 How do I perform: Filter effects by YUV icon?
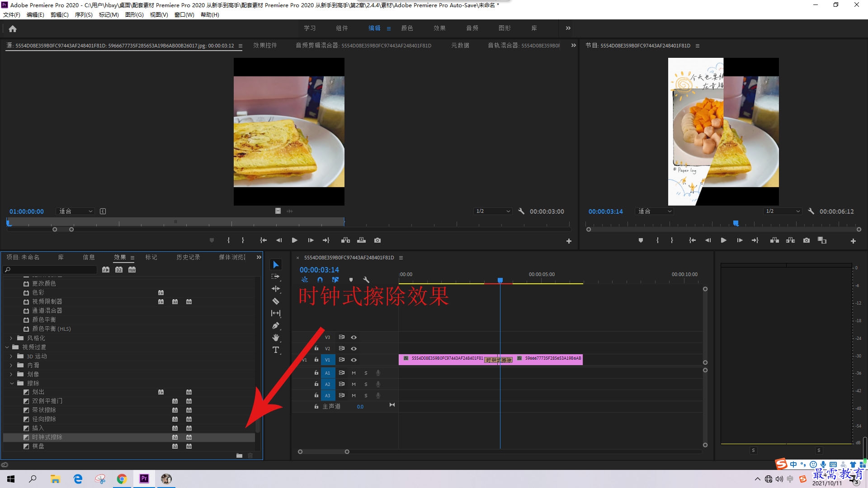pyautogui.click(x=132, y=270)
